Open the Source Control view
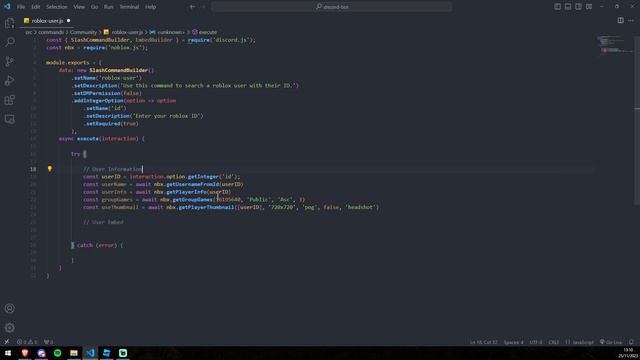640x360 pixels. [9, 61]
